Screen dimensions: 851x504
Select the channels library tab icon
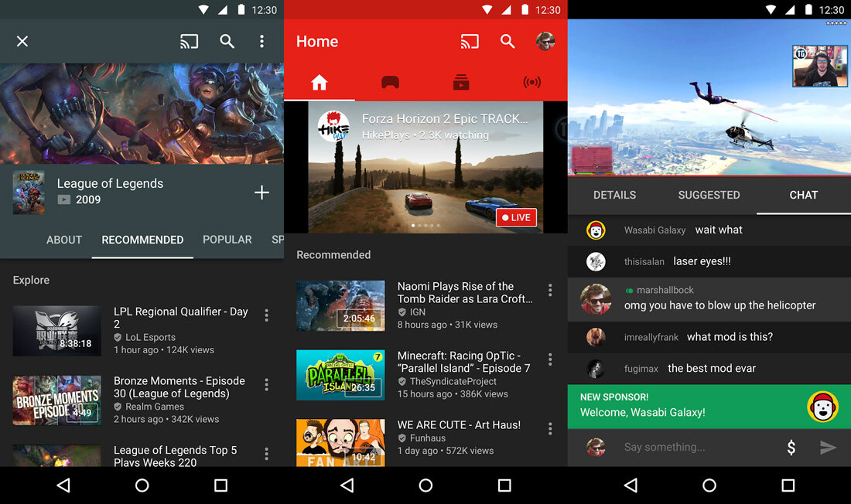[461, 83]
